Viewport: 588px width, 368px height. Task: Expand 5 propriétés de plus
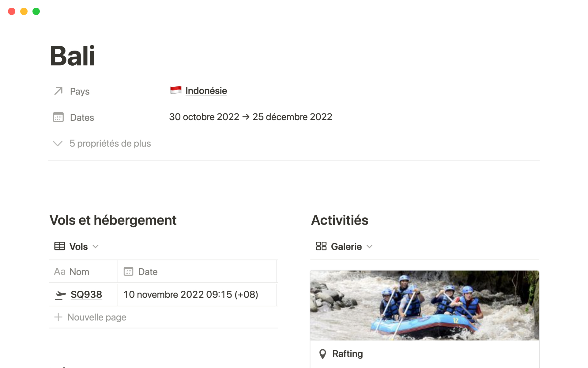[x=102, y=144]
